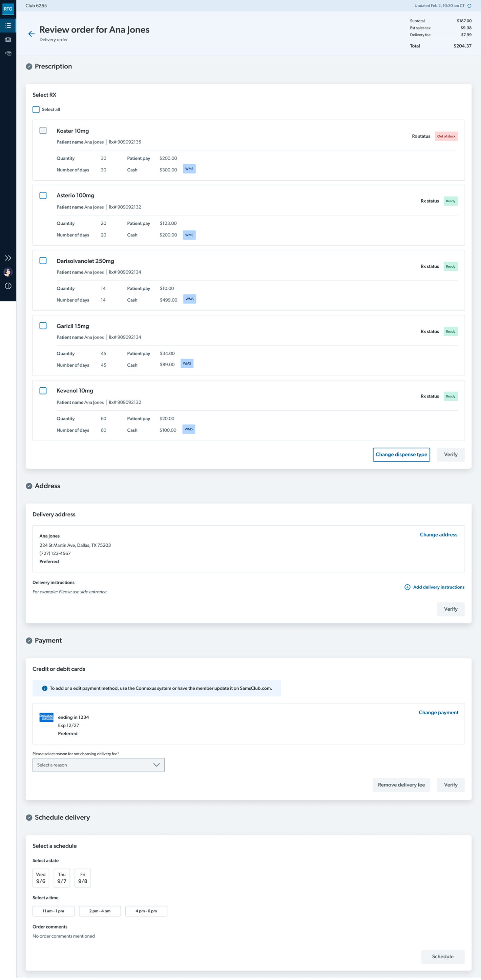Viewport: 481px width, 980px height.
Task: Click the address 224 St Martin Ave
Action: (75, 545)
